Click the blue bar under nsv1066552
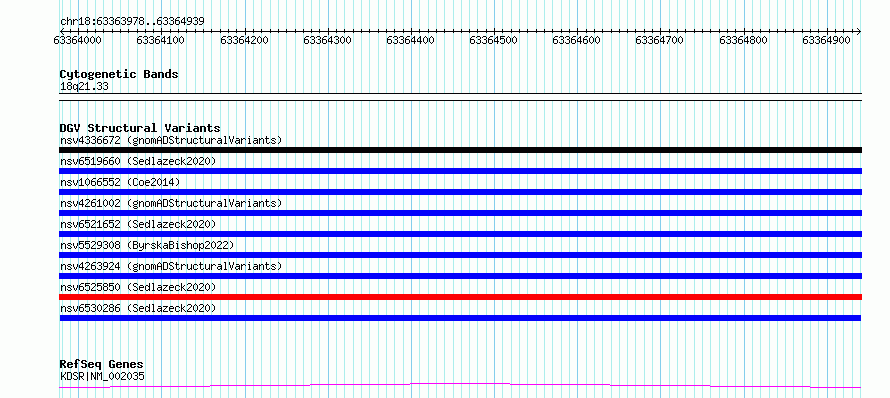 click(x=460, y=192)
